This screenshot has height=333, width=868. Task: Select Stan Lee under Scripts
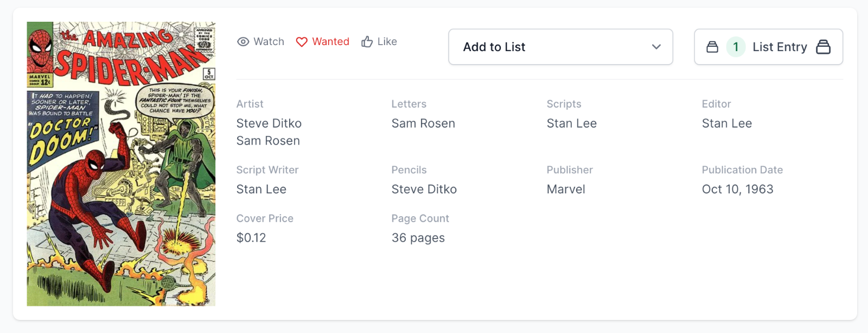[x=571, y=123]
